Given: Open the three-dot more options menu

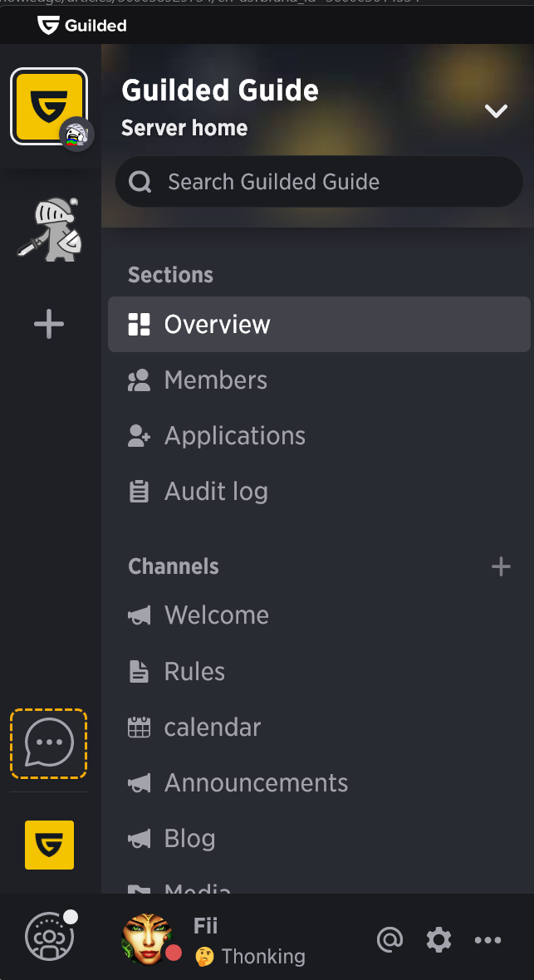Looking at the screenshot, I should 487,939.
